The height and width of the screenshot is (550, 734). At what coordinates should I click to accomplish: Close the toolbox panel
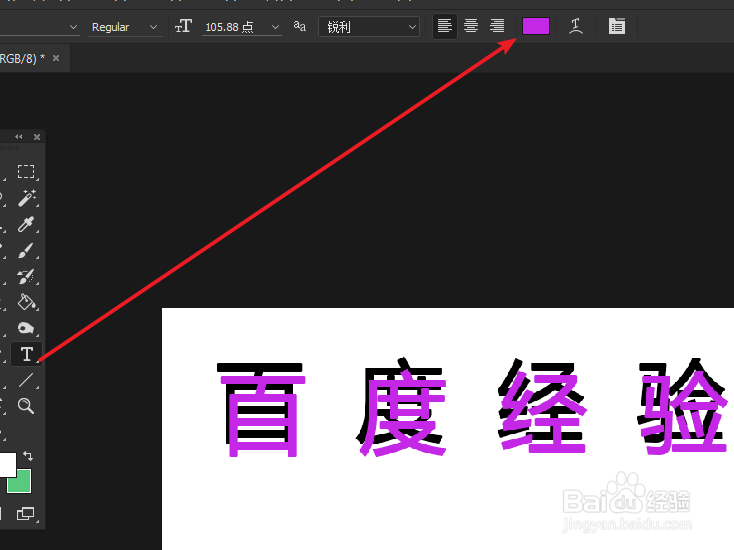pyautogui.click(x=37, y=137)
